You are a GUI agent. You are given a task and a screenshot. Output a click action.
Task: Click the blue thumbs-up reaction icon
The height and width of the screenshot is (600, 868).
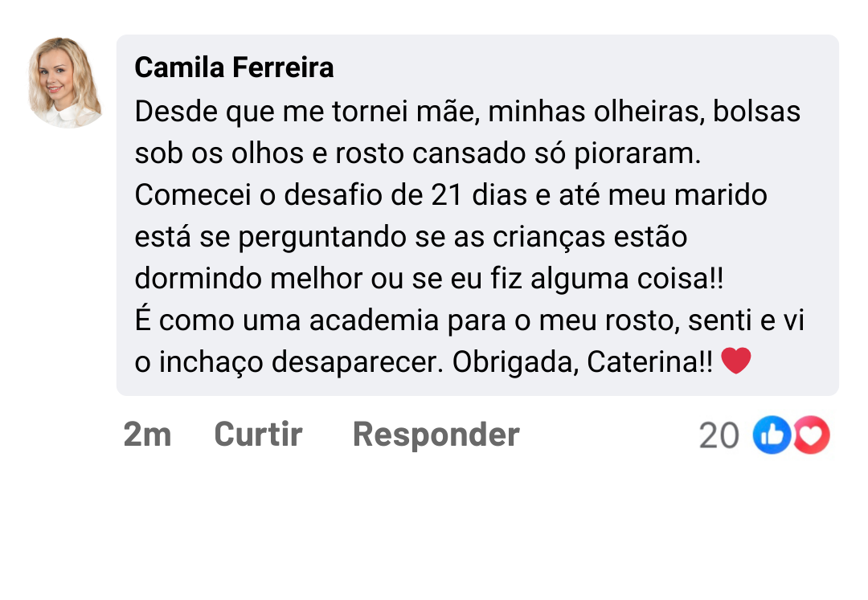pyautogui.click(x=771, y=435)
